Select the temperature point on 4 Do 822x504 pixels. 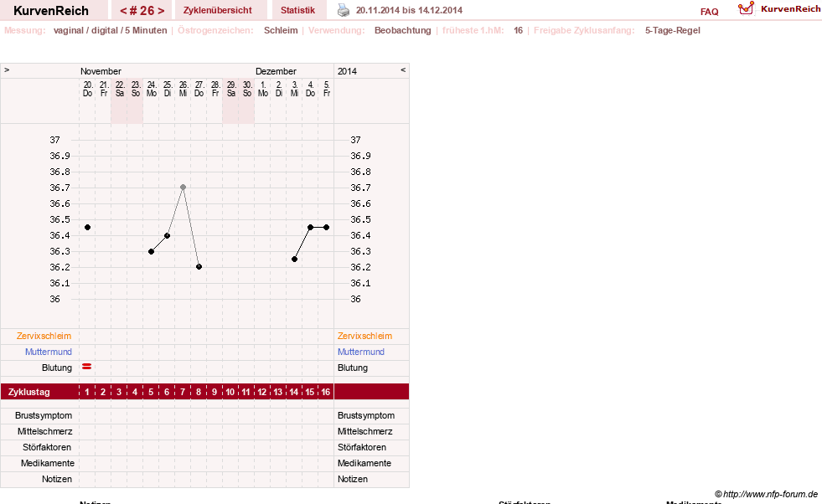coord(310,228)
